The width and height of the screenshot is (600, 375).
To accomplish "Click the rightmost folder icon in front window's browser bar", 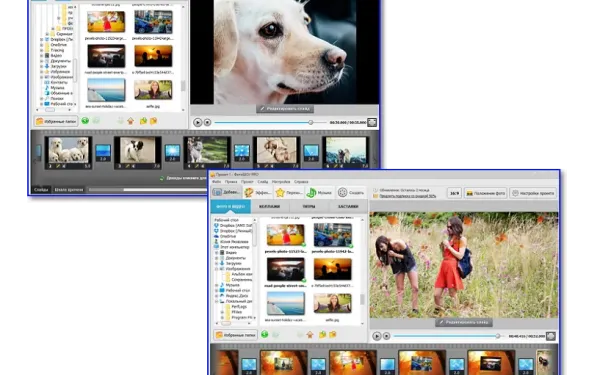I will point(333,335).
